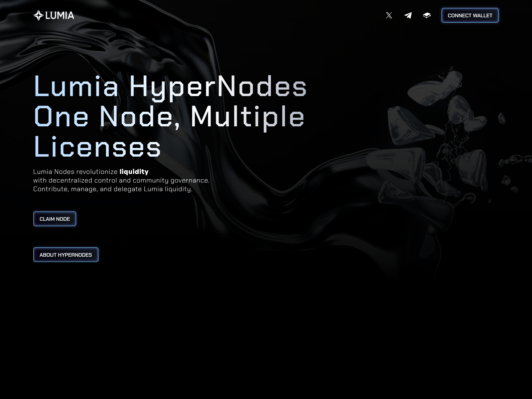Click the bold liquidity text

134,172
